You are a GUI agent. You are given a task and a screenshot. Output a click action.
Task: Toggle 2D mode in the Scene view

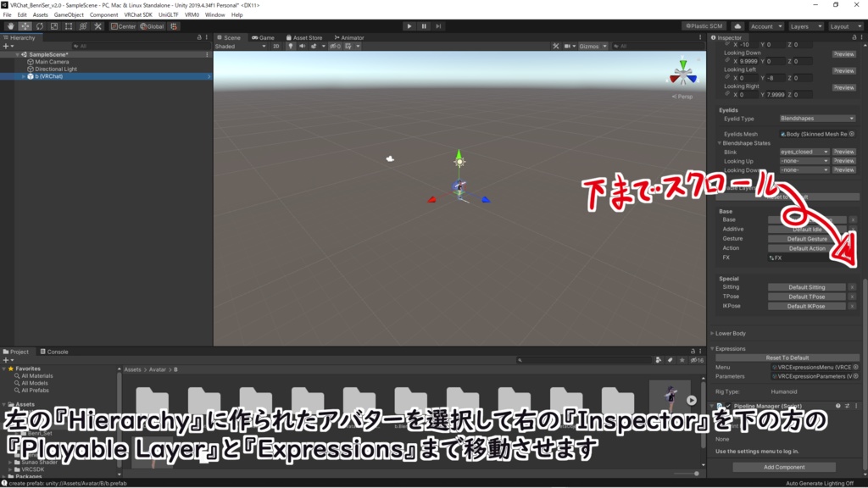[276, 46]
